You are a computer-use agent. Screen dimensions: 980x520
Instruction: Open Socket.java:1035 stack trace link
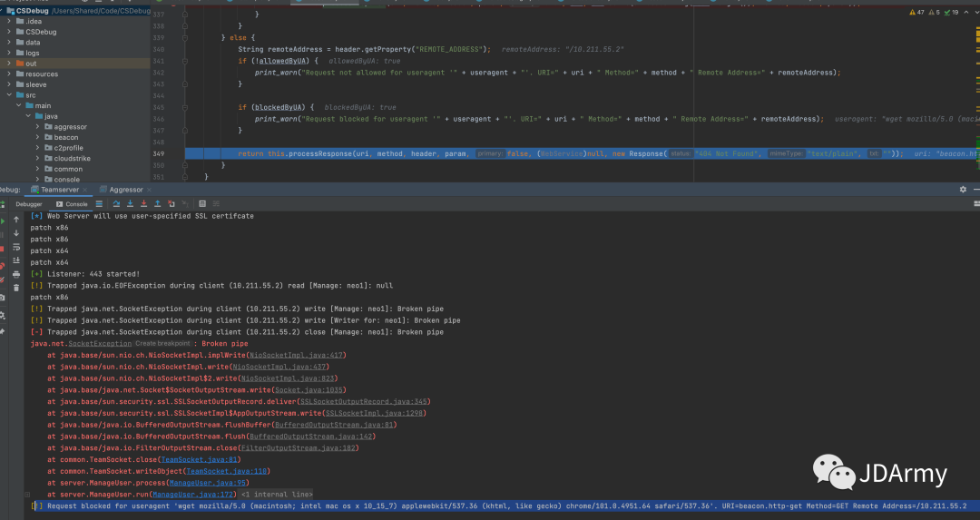pos(309,390)
